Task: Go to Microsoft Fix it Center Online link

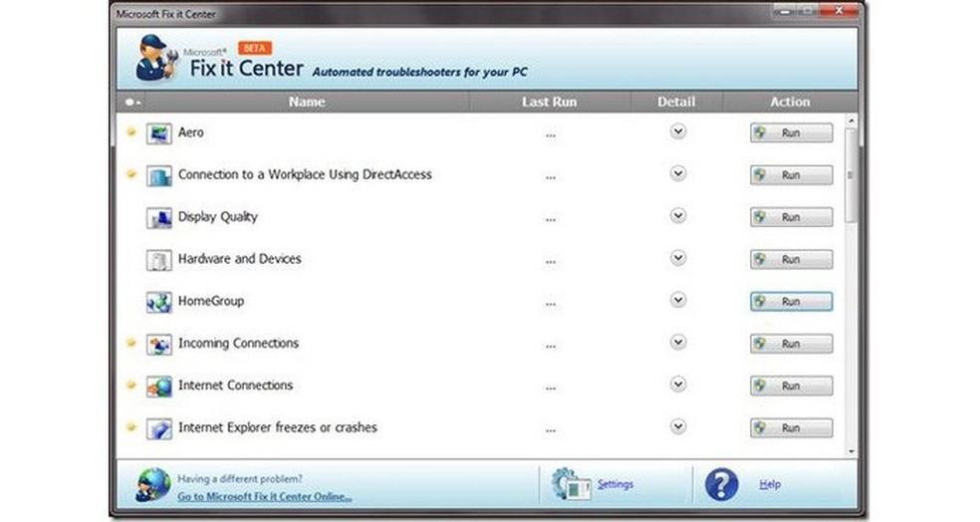Action: pos(264,496)
